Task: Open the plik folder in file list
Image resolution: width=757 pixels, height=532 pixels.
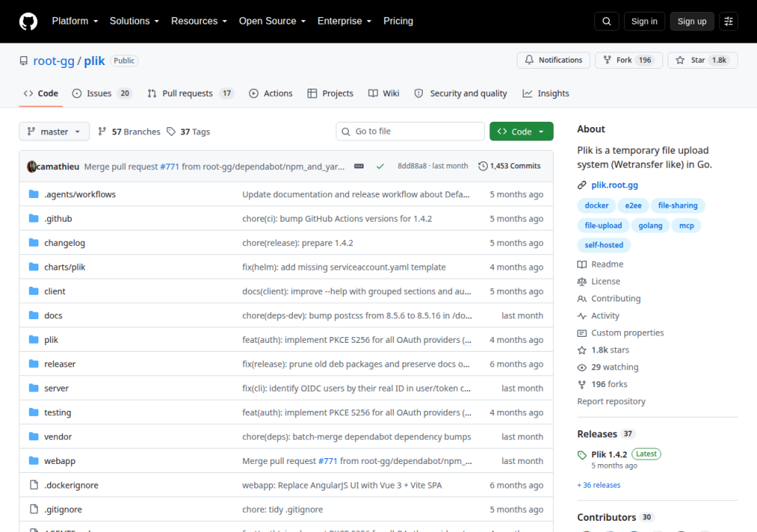Action: pyautogui.click(x=51, y=339)
